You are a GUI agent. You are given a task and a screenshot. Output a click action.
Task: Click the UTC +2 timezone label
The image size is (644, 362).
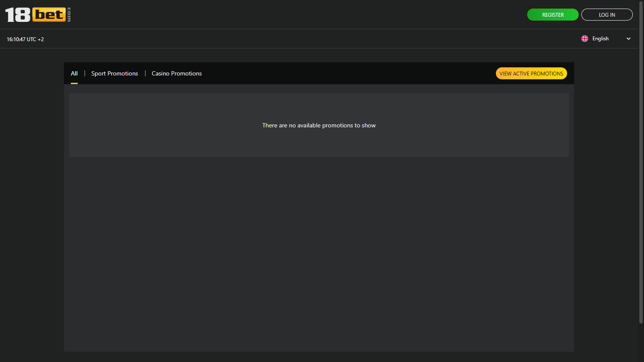point(35,39)
